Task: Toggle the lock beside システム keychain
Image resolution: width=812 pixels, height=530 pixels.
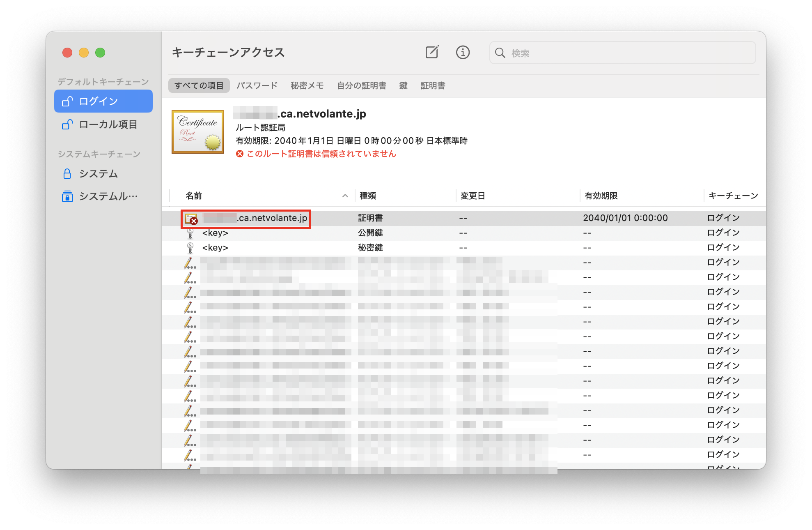Action: tap(67, 174)
